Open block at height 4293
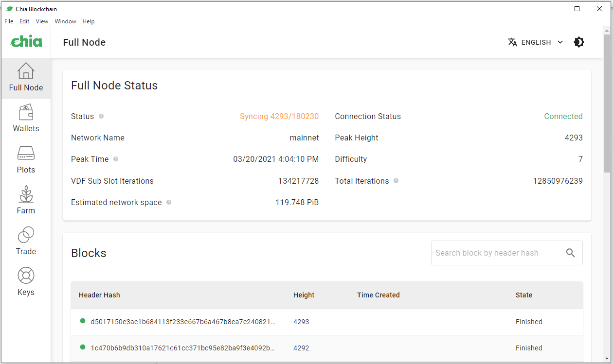 coord(182,322)
